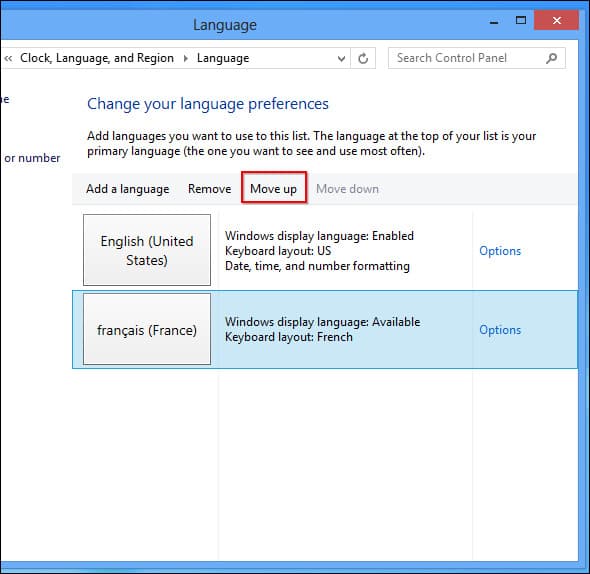Select the English (United States) tile
Image resolution: width=590 pixels, height=574 pixels.
pyautogui.click(x=147, y=250)
